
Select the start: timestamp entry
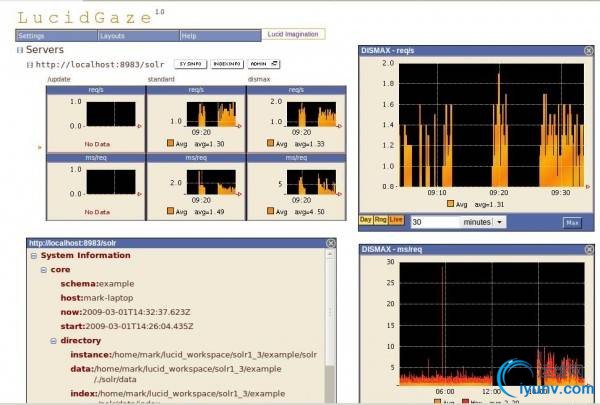coord(127,326)
